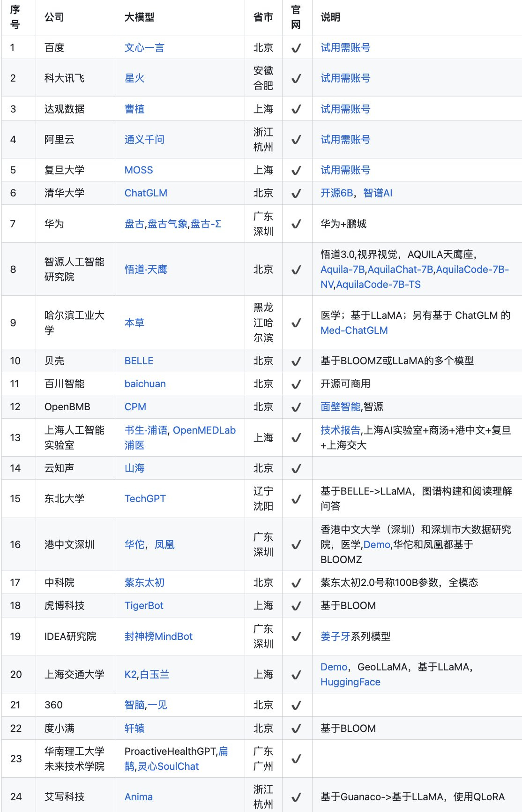Open the AquilaCode-7B-TS link
Viewport: 522px width, 812px height.
(x=379, y=285)
